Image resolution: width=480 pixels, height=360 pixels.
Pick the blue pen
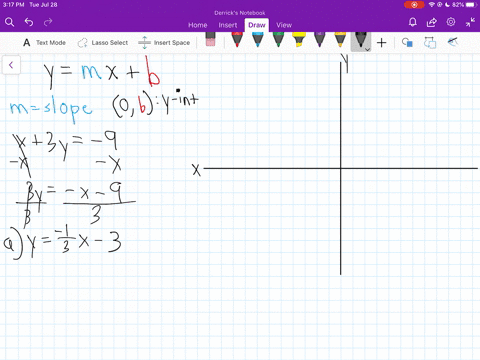[258, 39]
